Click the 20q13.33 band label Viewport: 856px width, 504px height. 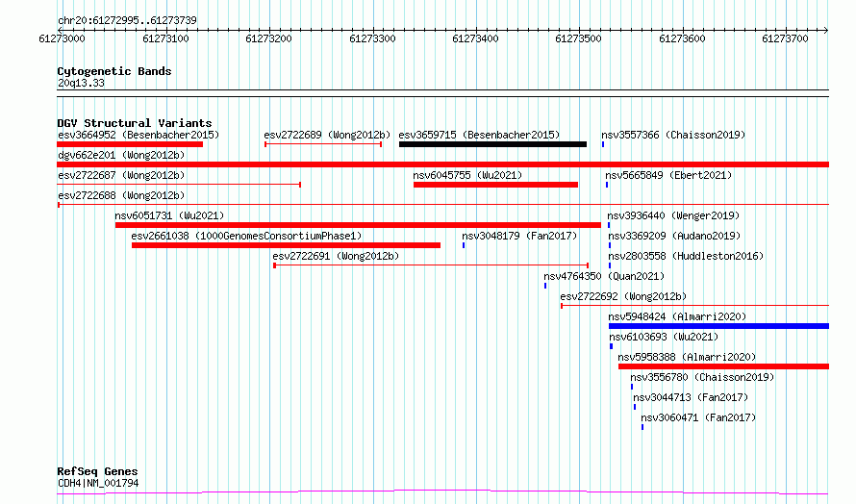tap(81, 83)
